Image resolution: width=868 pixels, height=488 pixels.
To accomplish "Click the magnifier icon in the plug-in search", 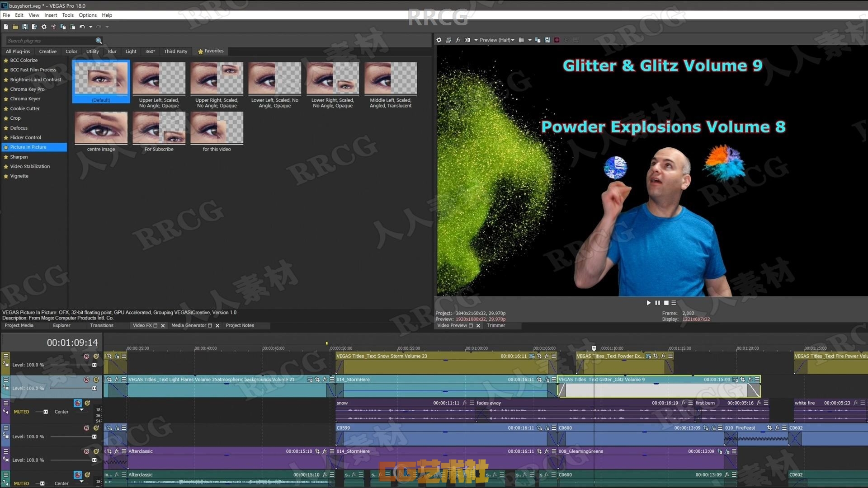I will (99, 41).
